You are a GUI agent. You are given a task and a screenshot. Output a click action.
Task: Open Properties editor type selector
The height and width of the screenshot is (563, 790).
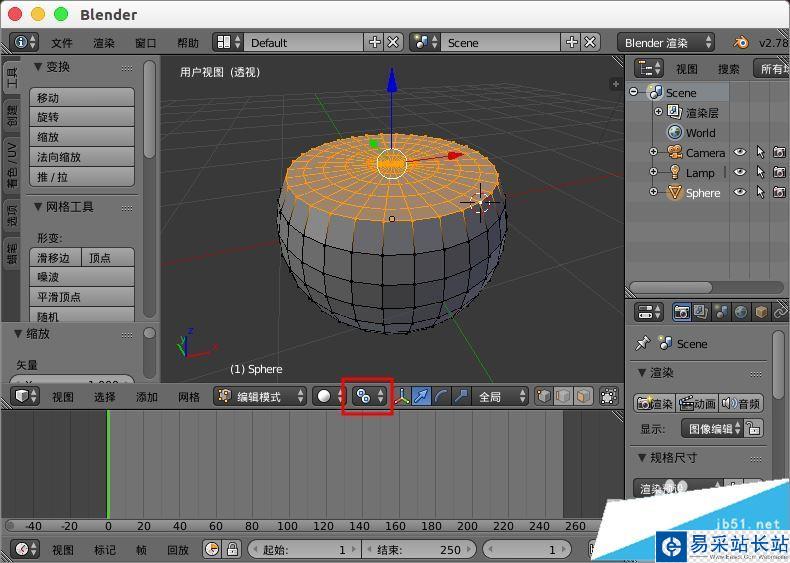[648, 312]
